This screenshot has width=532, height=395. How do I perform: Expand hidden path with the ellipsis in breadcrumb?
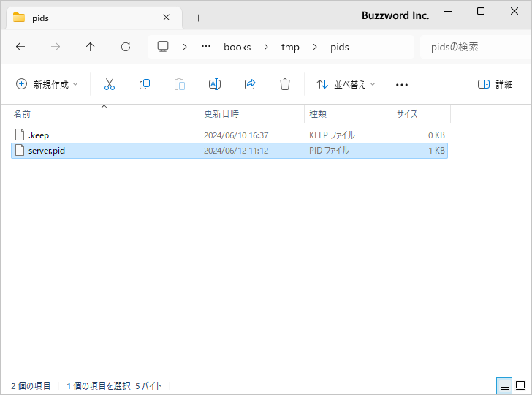pos(206,47)
